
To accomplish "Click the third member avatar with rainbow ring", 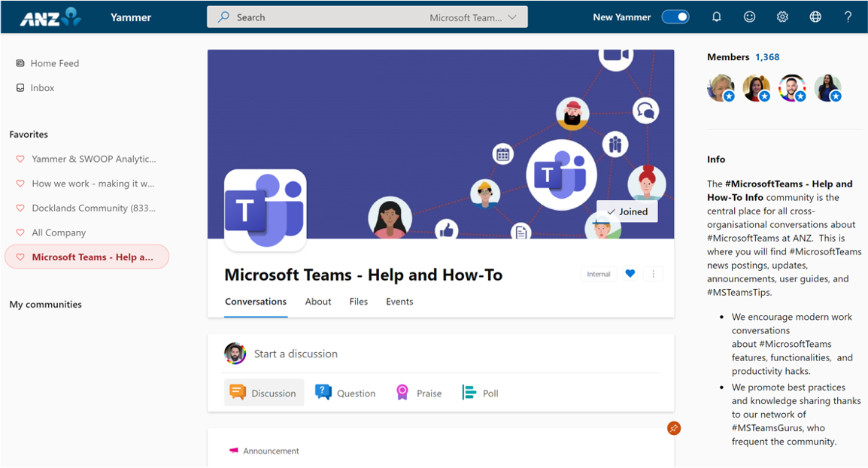I will click(x=792, y=87).
